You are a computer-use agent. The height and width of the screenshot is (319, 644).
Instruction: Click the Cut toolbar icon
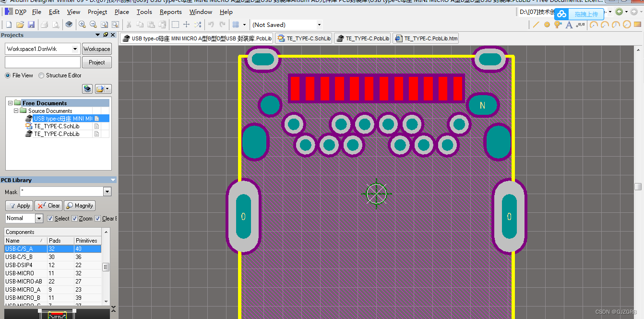(129, 25)
